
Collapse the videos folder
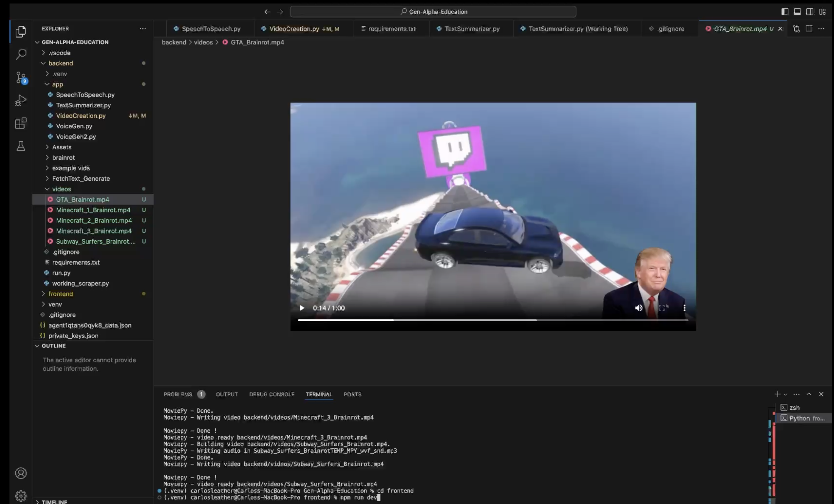61,189
